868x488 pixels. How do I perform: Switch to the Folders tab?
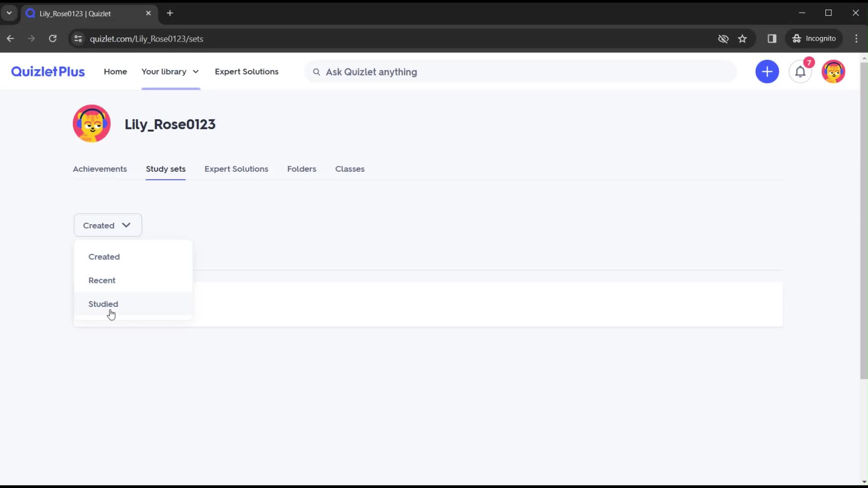pos(302,169)
